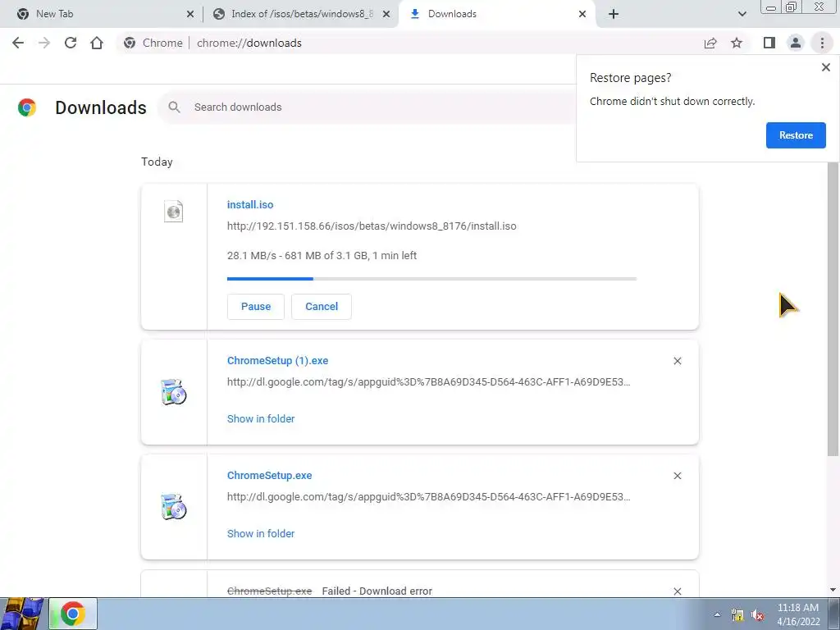
Task: Click the Failed - Download error text
Action: [377, 591]
